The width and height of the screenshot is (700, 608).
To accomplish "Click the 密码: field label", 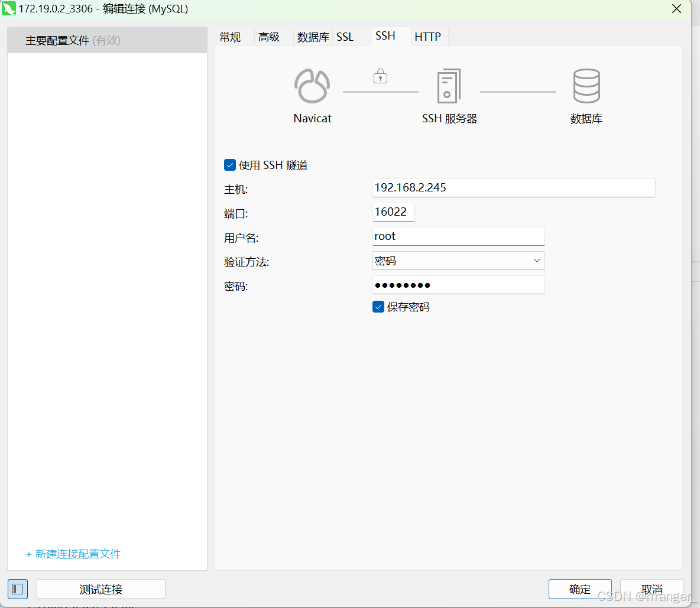I will click(x=236, y=287).
